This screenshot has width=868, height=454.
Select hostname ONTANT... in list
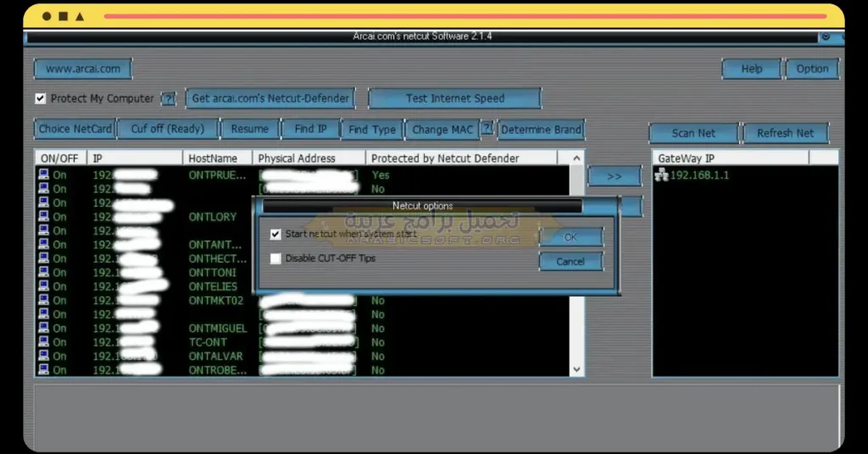pyautogui.click(x=214, y=245)
